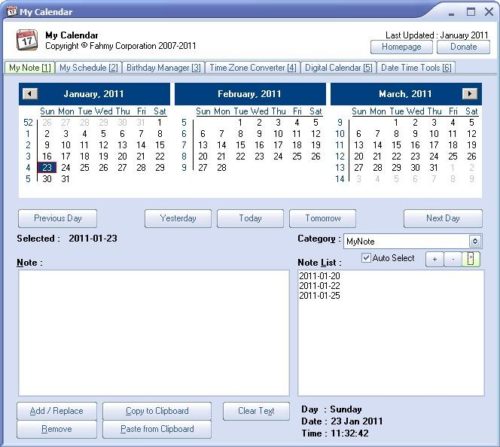This screenshot has height=447, width=500.
Task: Click the green asterisk button above Note List
Action: coord(471,259)
